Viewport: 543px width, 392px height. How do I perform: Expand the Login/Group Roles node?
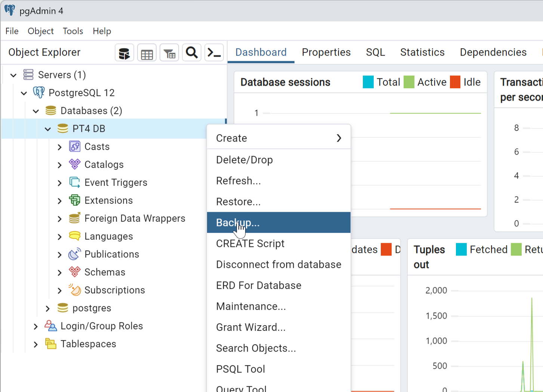pyautogui.click(x=36, y=326)
